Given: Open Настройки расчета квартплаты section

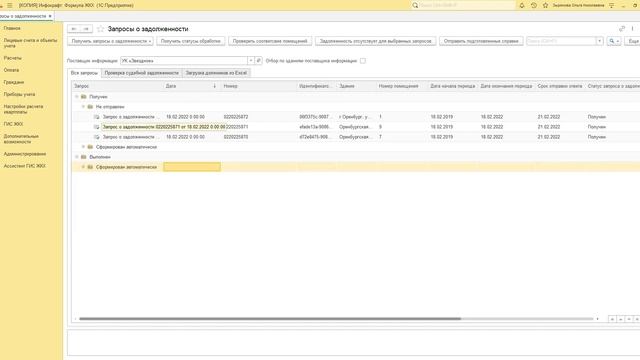Looking at the screenshot, I should pos(23,109).
